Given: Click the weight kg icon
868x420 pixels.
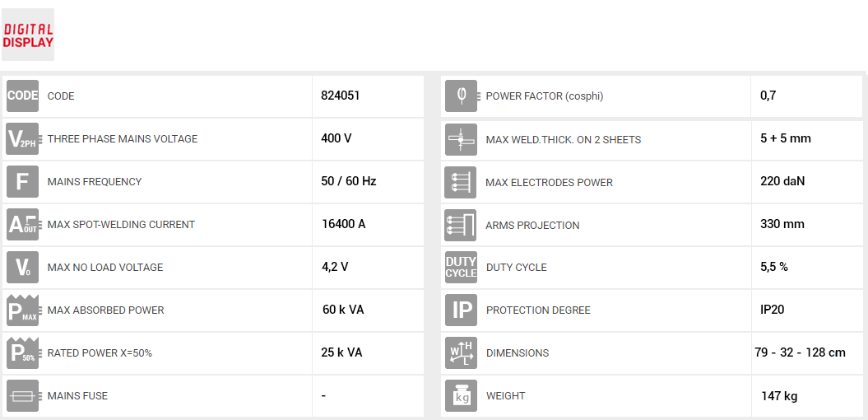Looking at the screenshot, I should [x=461, y=395].
